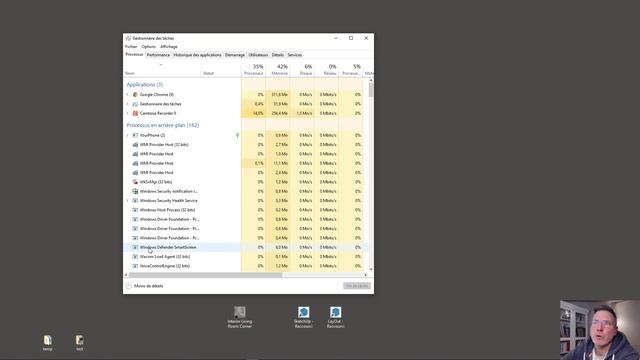Click the Windows Defender SmartScreen icon
640x360 pixels.
tap(135, 247)
